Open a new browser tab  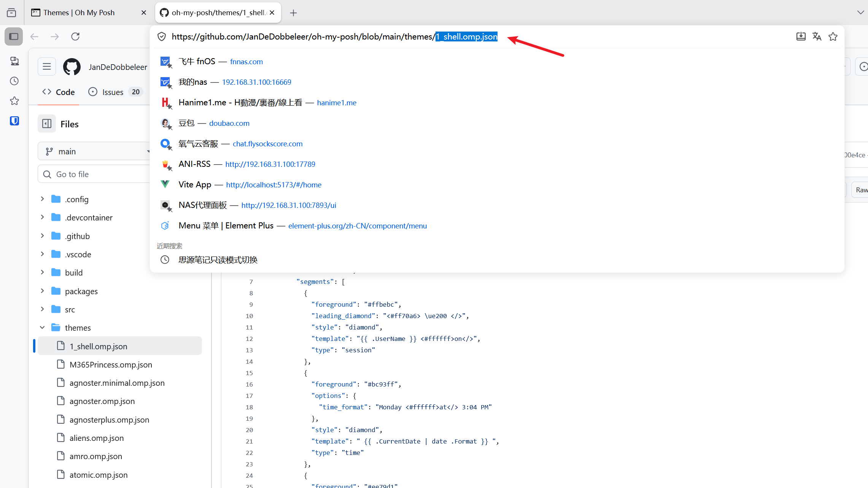pos(293,13)
